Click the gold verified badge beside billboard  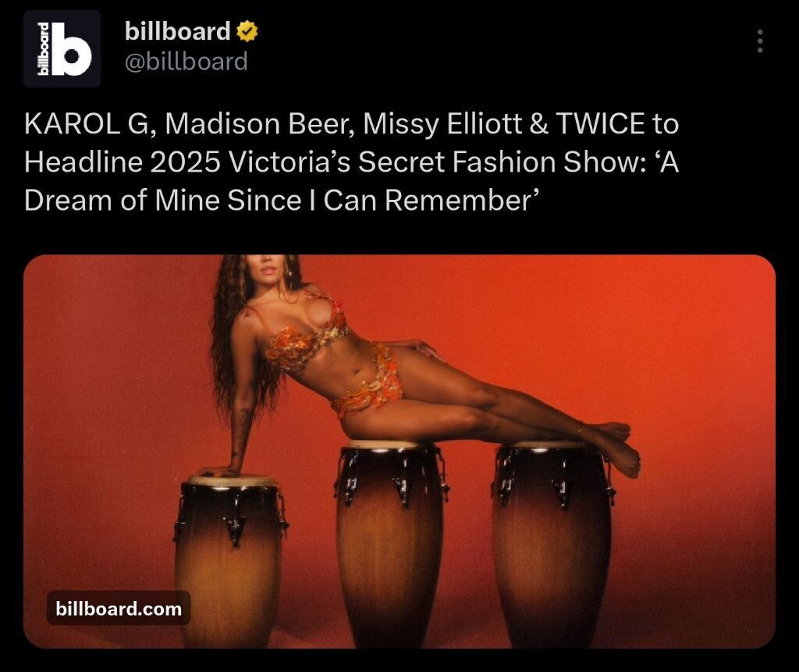pos(247,32)
